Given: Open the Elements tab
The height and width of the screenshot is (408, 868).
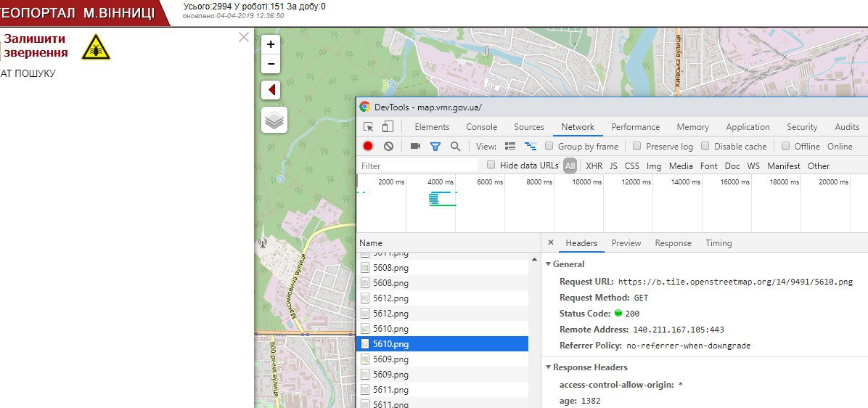Looking at the screenshot, I should (x=432, y=127).
